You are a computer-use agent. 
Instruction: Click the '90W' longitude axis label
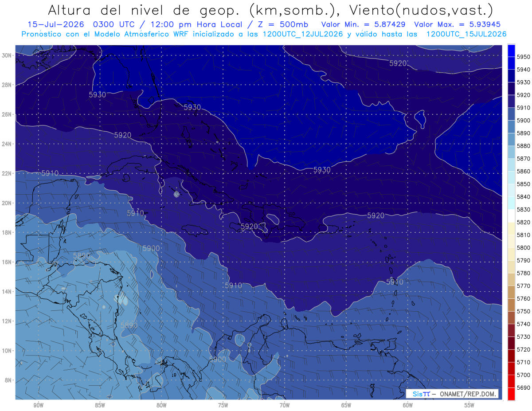[38, 405]
